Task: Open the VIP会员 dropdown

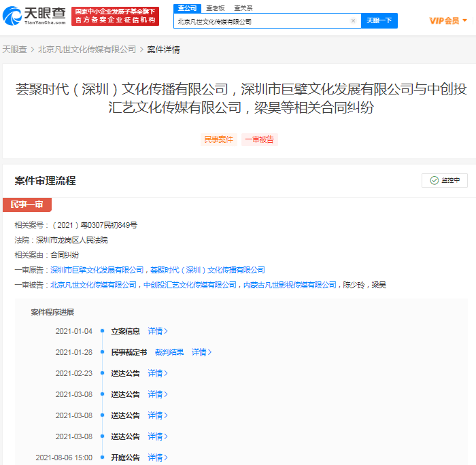Action: point(448,21)
